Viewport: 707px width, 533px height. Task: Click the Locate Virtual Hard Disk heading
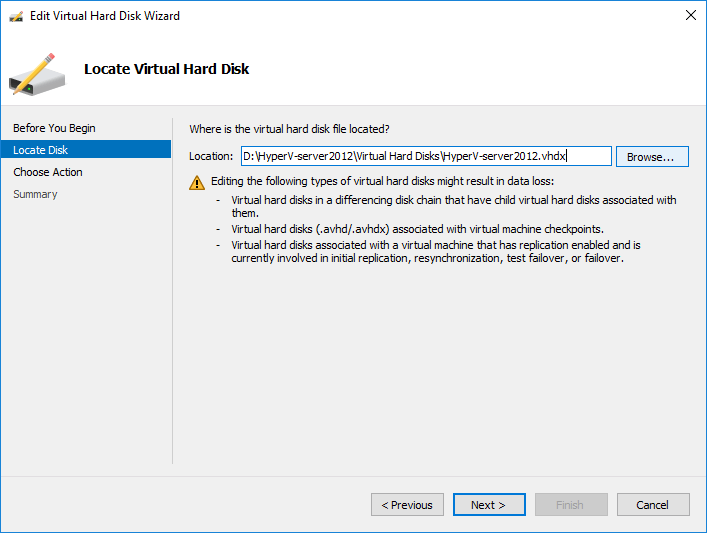point(166,69)
